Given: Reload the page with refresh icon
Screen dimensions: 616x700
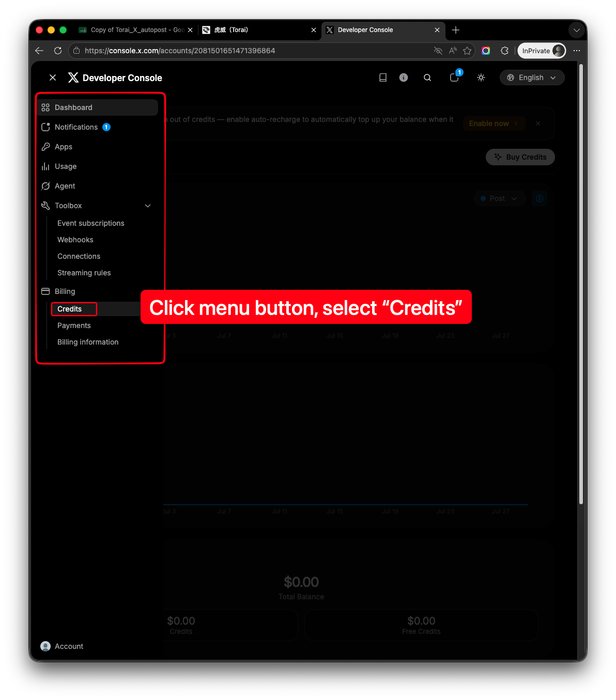Looking at the screenshot, I should 58,51.
